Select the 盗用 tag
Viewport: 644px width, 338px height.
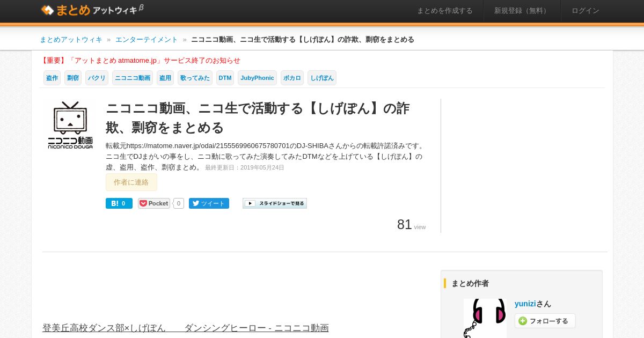click(165, 78)
